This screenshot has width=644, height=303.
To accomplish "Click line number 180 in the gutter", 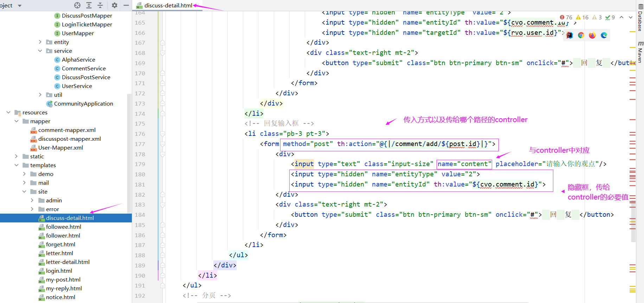I will pos(140,174).
